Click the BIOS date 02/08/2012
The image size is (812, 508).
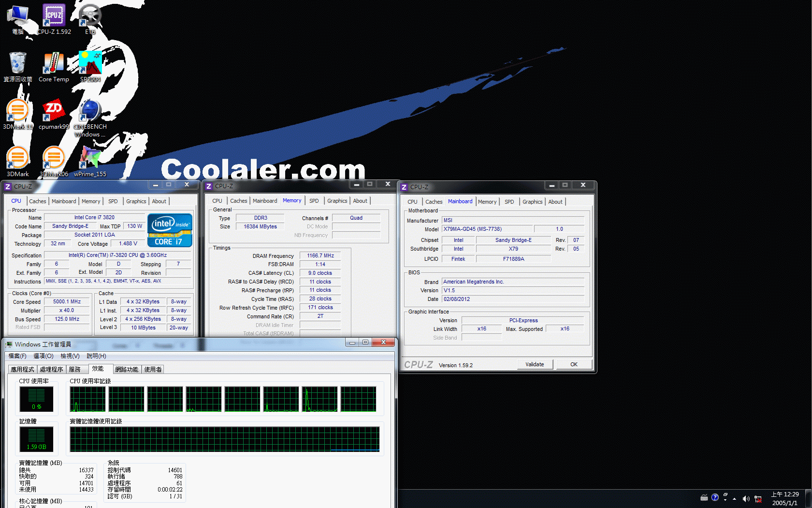click(513, 299)
